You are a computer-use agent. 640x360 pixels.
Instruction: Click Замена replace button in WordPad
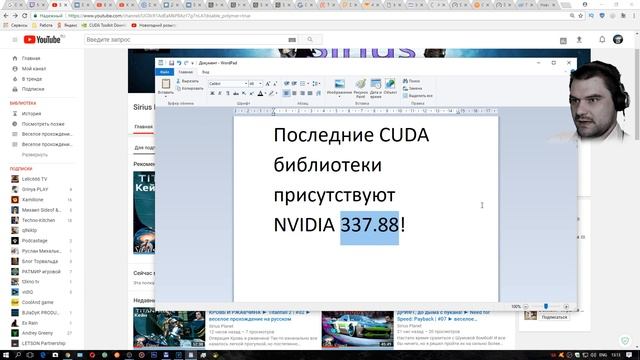coord(413,89)
